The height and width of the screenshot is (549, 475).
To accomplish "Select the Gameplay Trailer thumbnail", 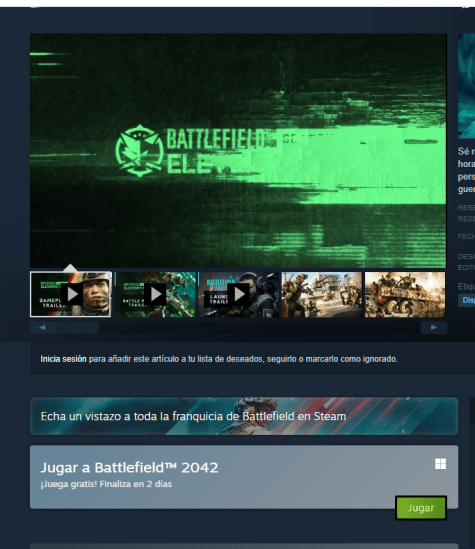I will (71, 294).
